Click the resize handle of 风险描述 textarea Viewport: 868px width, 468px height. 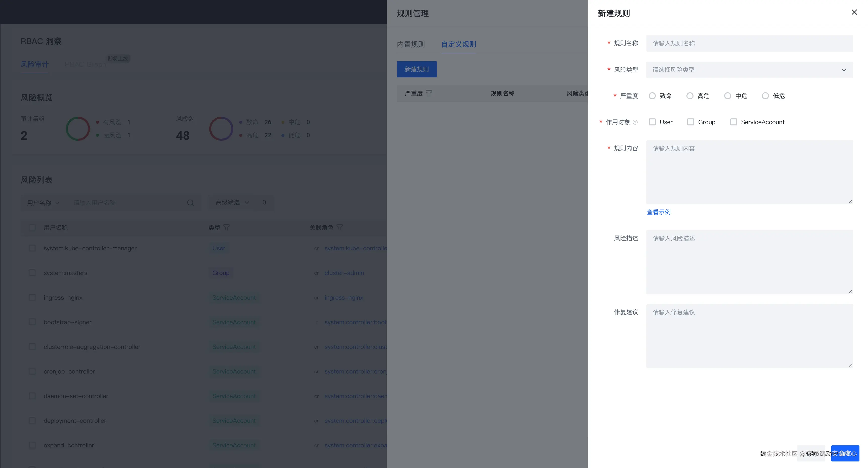[850, 292]
